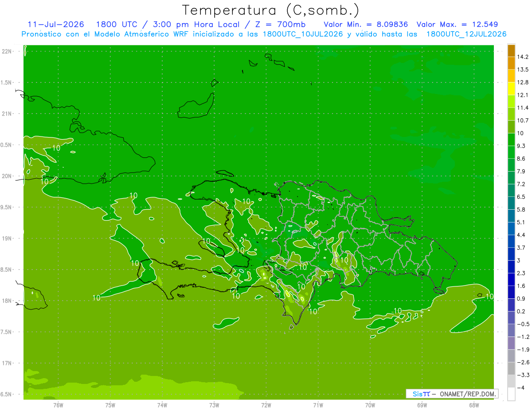
Task: Click the legend value 7.2
Action: pos(522,184)
